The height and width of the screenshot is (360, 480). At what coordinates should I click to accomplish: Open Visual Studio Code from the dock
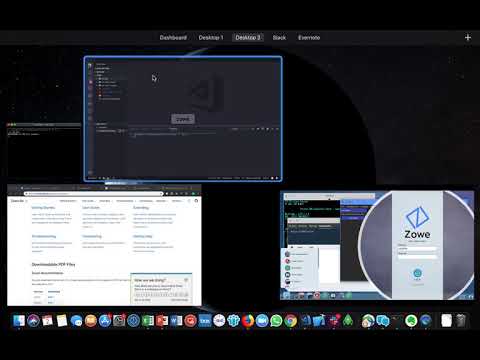[x=305, y=321]
